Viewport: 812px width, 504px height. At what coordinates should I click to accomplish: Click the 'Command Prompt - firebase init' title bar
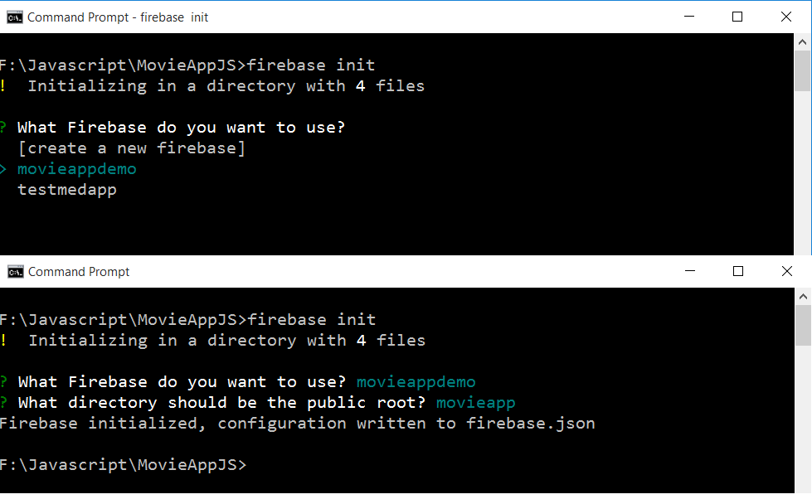[118, 17]
